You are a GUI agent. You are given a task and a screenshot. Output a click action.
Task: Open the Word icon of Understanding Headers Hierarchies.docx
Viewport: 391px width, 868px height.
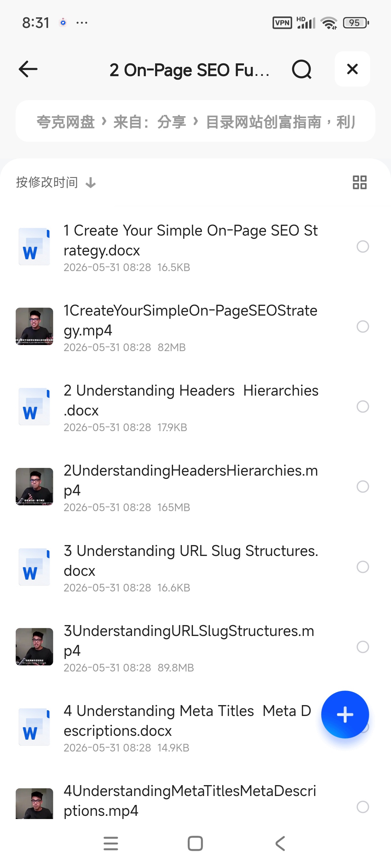[x=34, y=407]
